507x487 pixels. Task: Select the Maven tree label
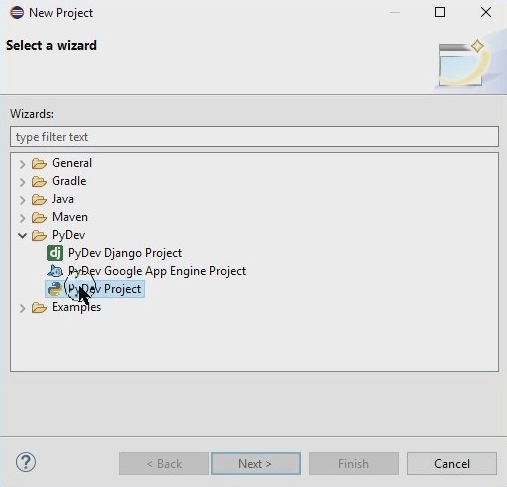click(x=70, y=217)
